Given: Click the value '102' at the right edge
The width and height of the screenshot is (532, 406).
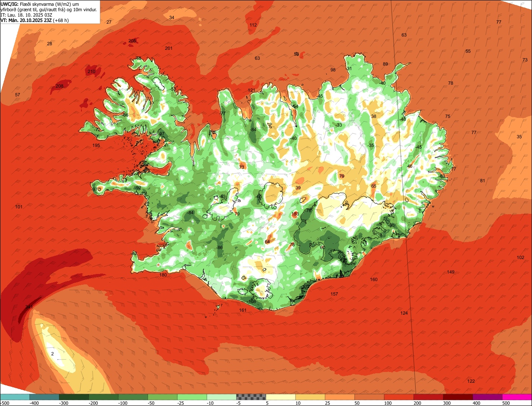Looking at the screenshot, I should (520, 257).
